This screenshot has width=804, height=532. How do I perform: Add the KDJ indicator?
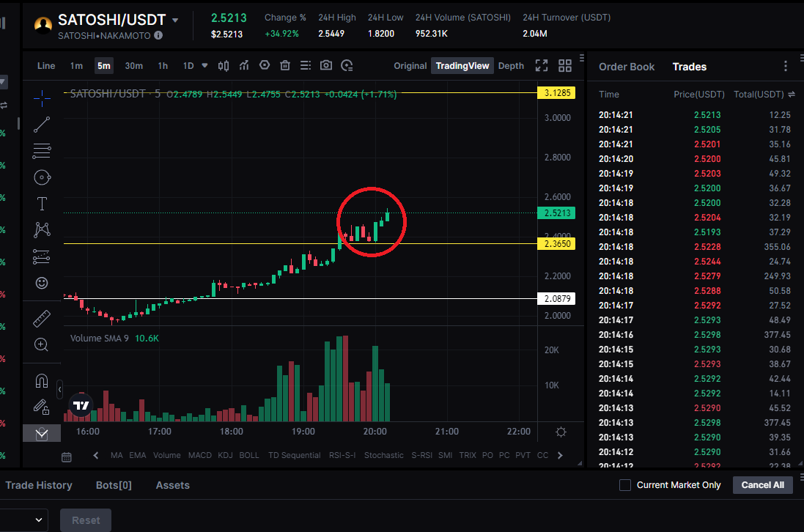(225, 455)
